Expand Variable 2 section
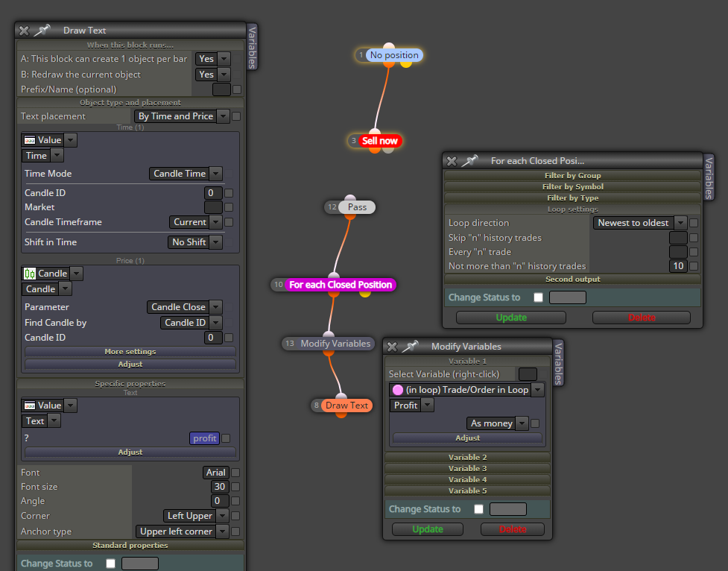 467,457
